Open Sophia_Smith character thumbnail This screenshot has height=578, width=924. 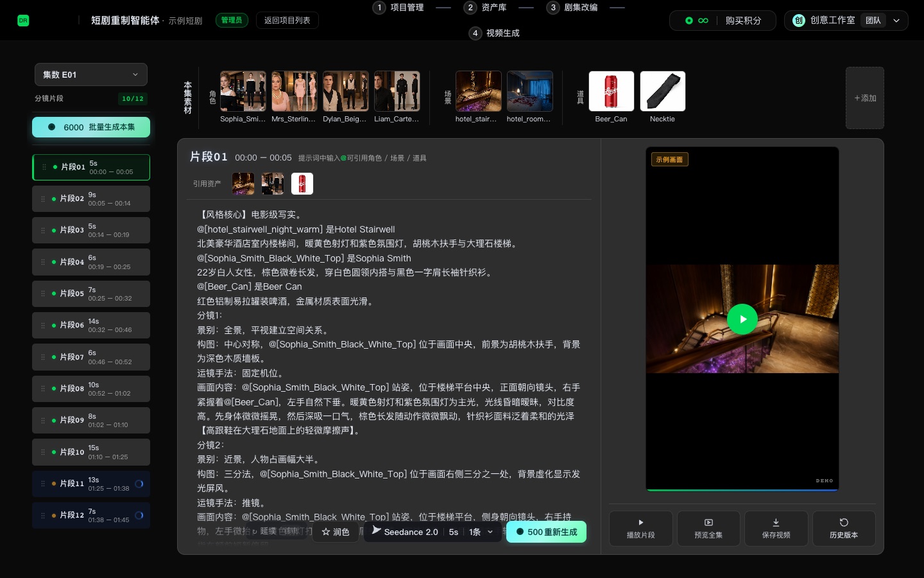tap(243, 91)
